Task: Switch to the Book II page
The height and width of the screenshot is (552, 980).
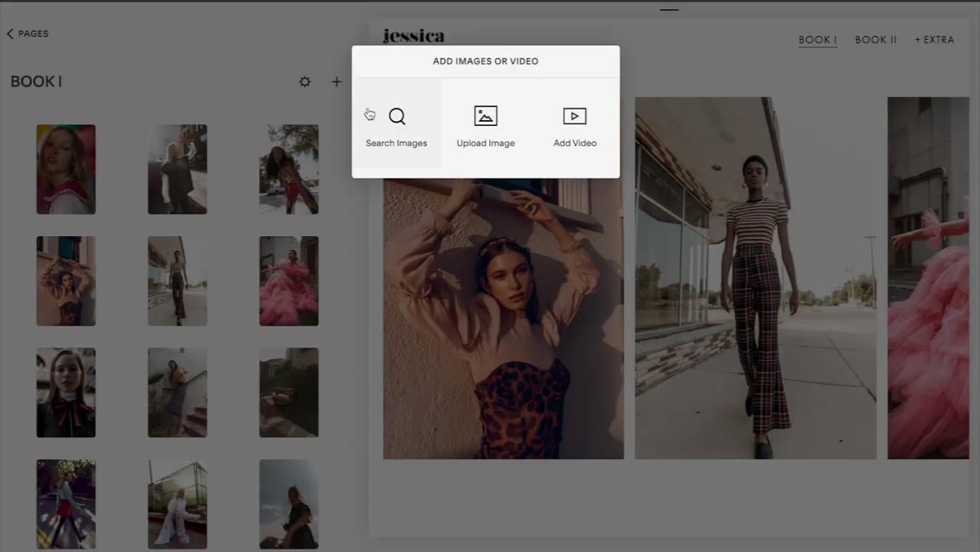Action: pyautogui.click(x=875, y=39)
